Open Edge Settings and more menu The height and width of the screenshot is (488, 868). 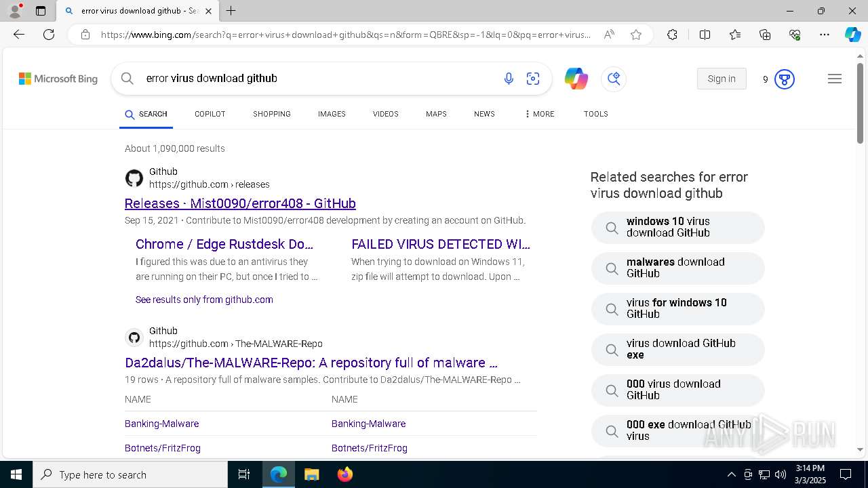[x=825, y=35]
